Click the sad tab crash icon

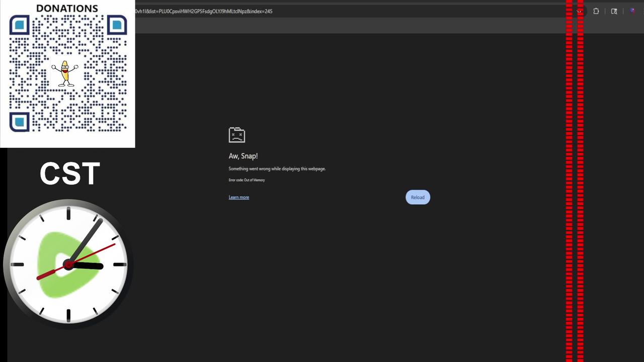[x=236, y=135]
